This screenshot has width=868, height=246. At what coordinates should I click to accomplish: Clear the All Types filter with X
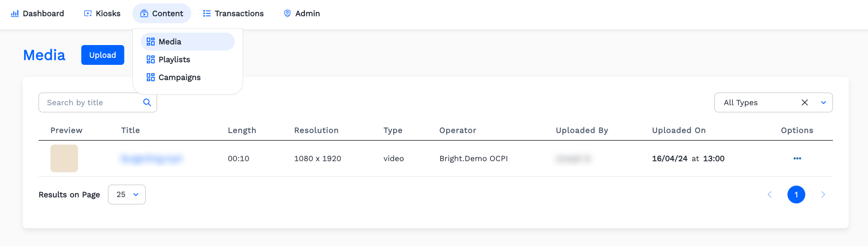(x=805, y=102)
